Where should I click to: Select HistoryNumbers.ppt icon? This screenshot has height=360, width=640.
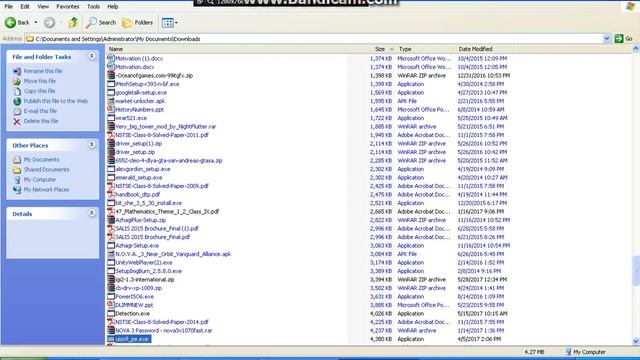tap(111, 109)
